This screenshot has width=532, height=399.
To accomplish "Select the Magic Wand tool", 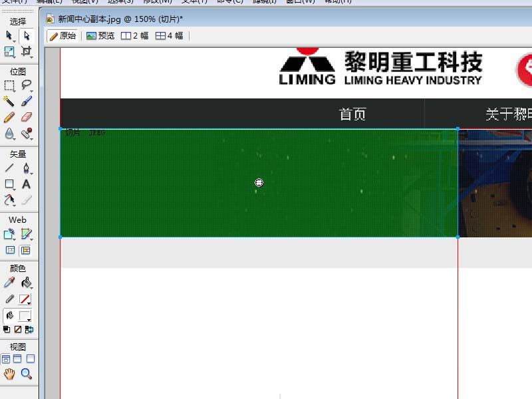I will pyautogui.click(x=9, y=101).
